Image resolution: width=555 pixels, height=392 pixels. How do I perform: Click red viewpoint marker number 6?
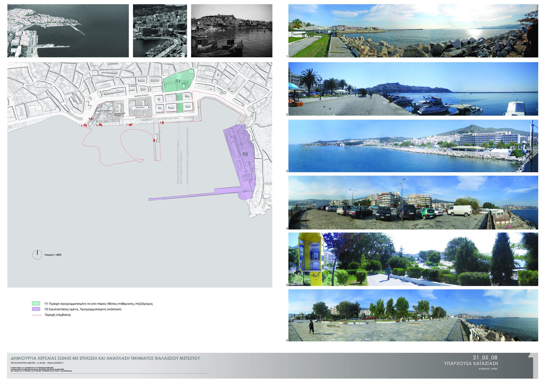(100, 125)
